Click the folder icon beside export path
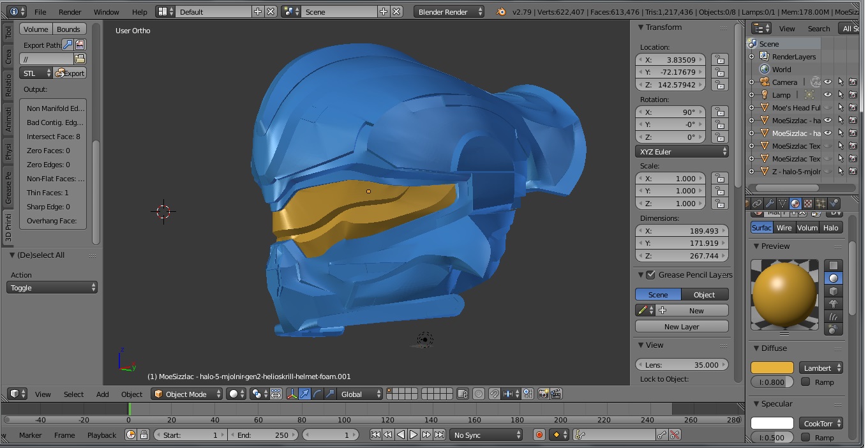This screenshot has width=868, height=448. [80, 59]
